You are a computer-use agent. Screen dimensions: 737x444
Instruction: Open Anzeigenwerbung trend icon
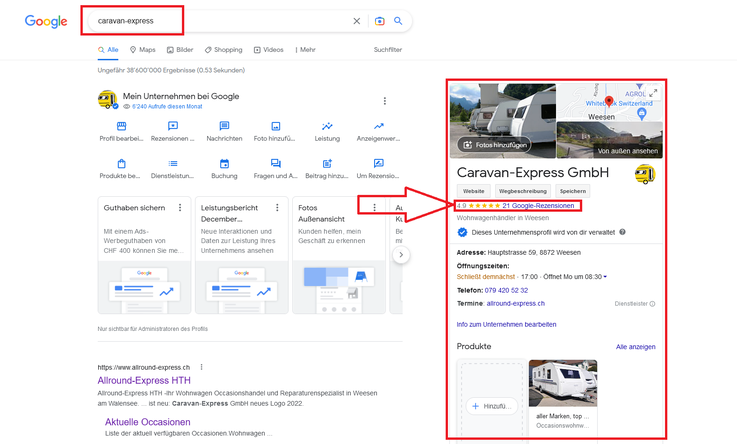tap(378, 126)
